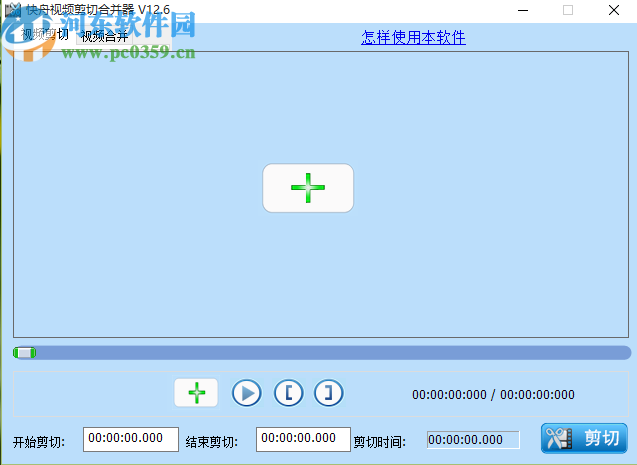Close the video cutter window
This screenshot has width=637, height=465.
coord(613,10)
